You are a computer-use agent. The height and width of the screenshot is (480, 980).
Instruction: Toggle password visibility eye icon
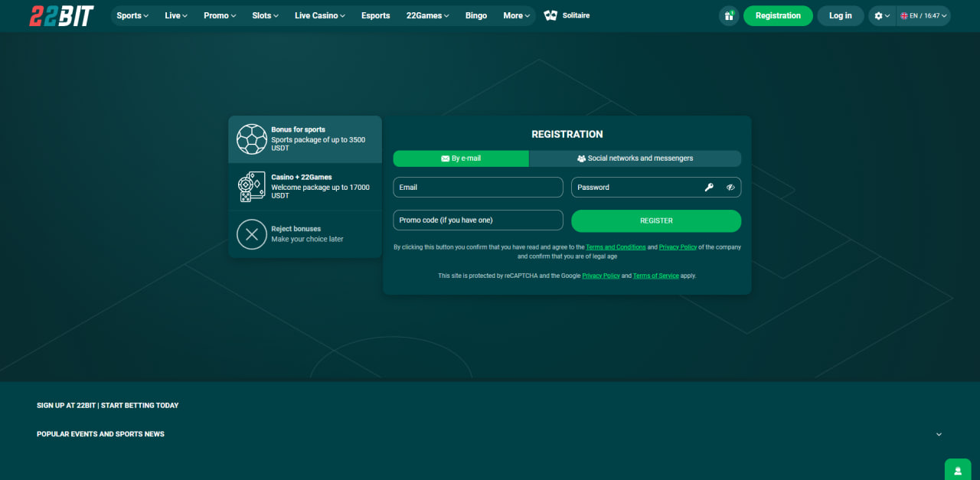[730, 188]
